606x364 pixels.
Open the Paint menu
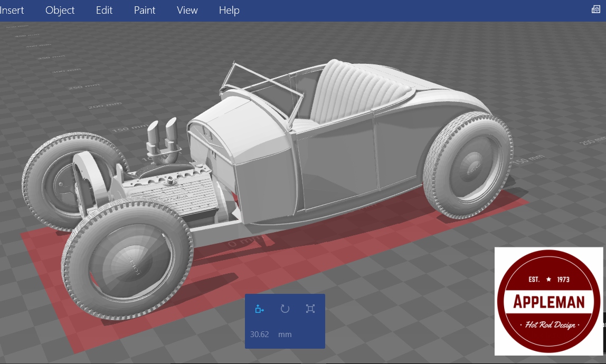[145, 11]
